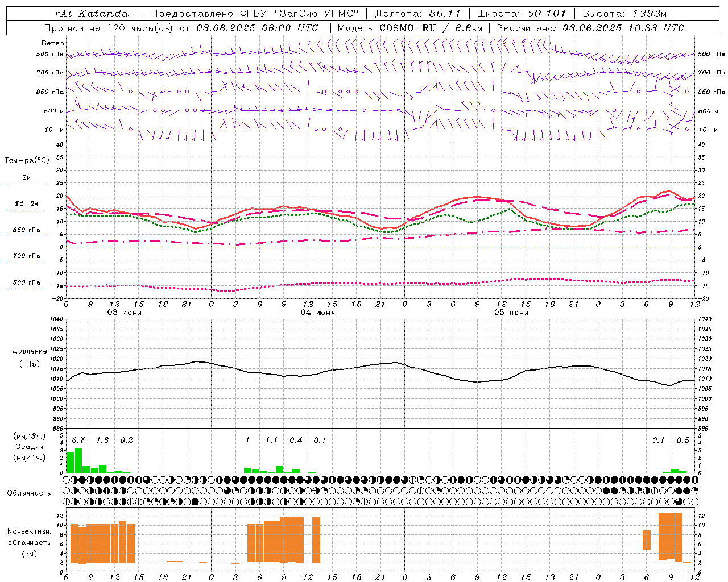728x582 pixels.
Task: Click the Модель COSMO-RU / 6.6км label
Action: coord(410,28)
